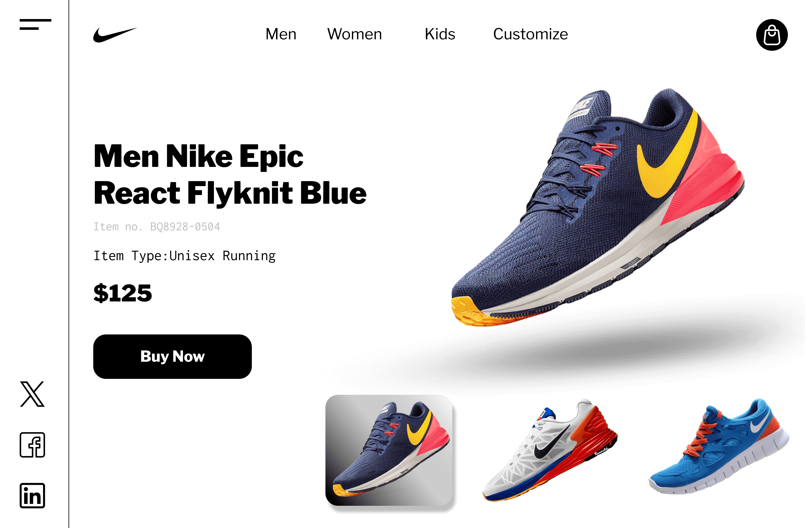The height and width of the screenshot is (528, 812).
Task: Visit the Facebook icon link
Action: coord(32,445)
